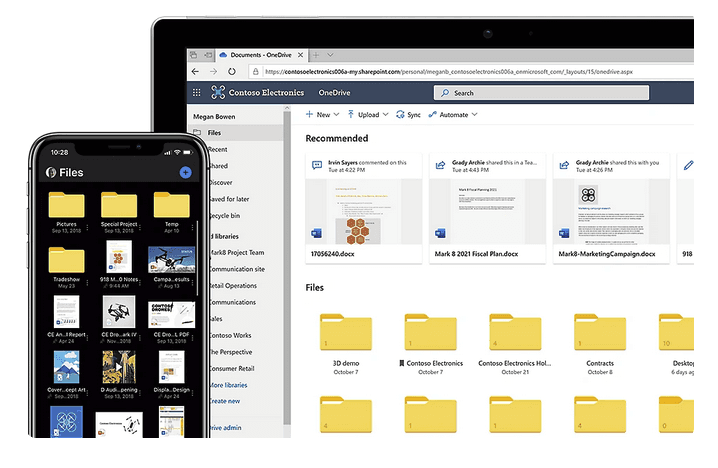Select Discover in the sidebar

221,182
